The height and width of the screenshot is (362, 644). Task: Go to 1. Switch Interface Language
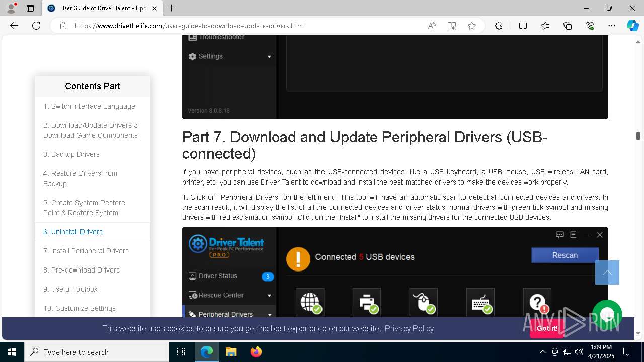coord(89,106)
